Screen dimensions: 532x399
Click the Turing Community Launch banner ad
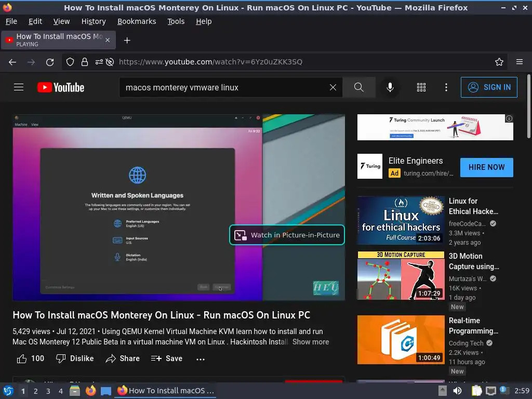pos(435,127)
